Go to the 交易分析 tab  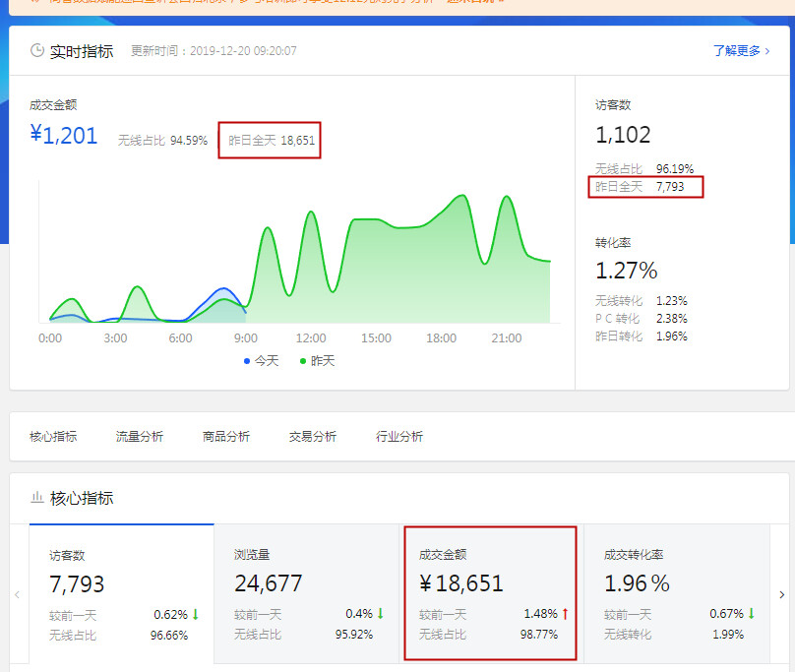coord(313,436)
